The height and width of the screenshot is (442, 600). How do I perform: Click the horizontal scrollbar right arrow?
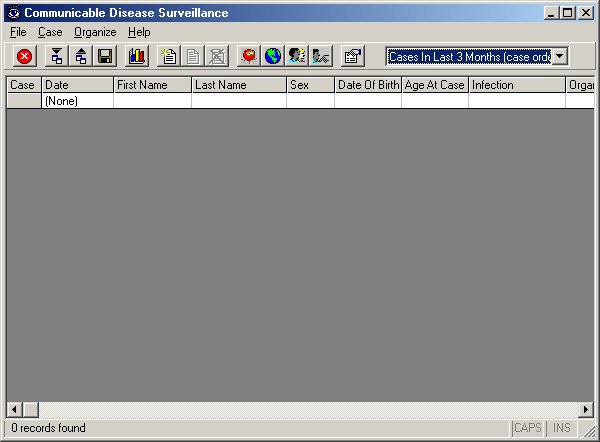pyautogui.click(x=585, y=410)
